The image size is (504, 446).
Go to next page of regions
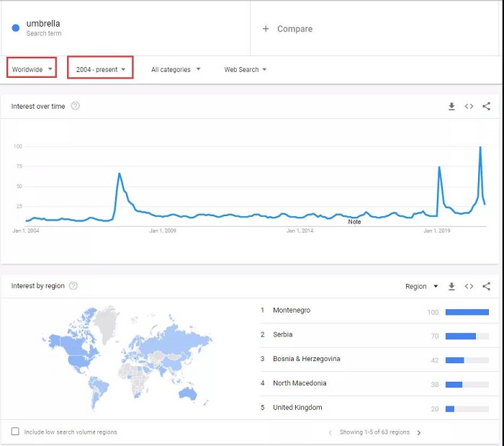[419, 433]
